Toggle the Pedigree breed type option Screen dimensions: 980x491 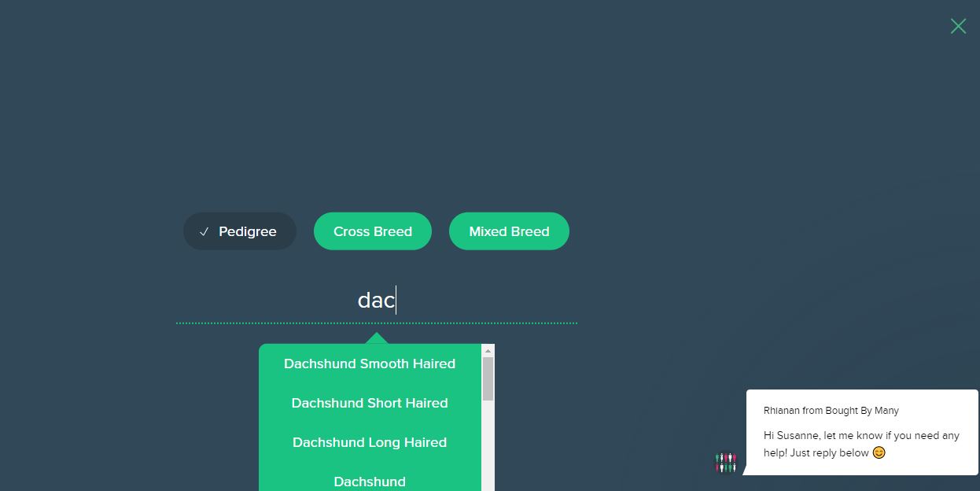[x=240, y=231]
